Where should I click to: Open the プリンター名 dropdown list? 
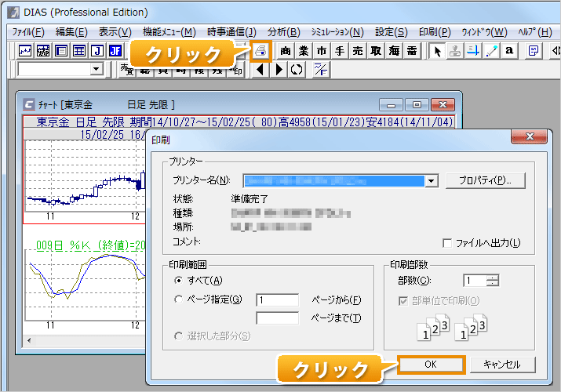430,181
